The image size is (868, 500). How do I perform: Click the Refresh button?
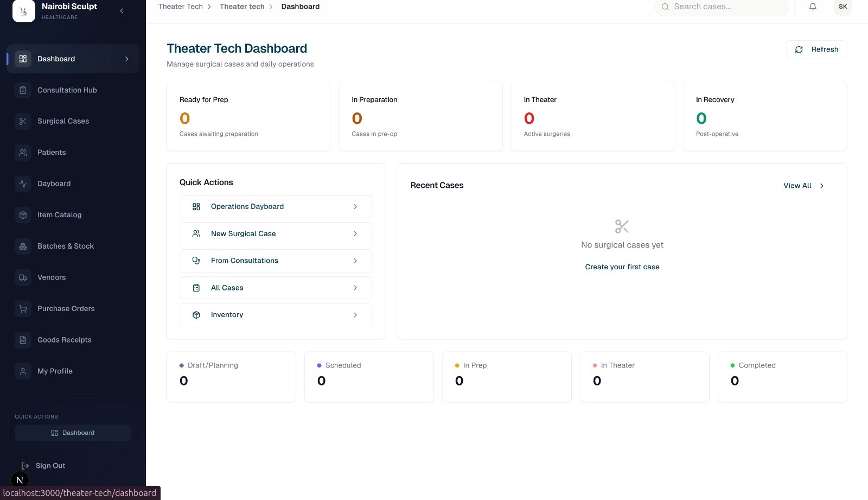(x=817, y=49)
